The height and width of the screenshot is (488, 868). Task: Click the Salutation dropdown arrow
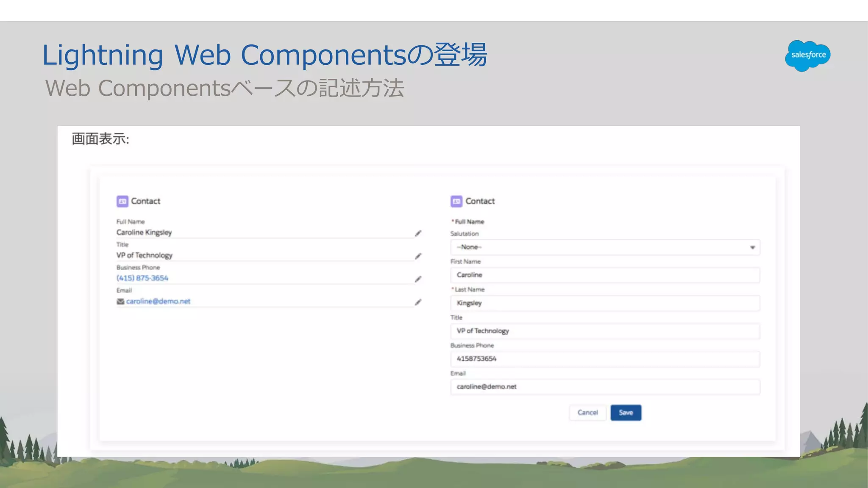tap(752, 247)
